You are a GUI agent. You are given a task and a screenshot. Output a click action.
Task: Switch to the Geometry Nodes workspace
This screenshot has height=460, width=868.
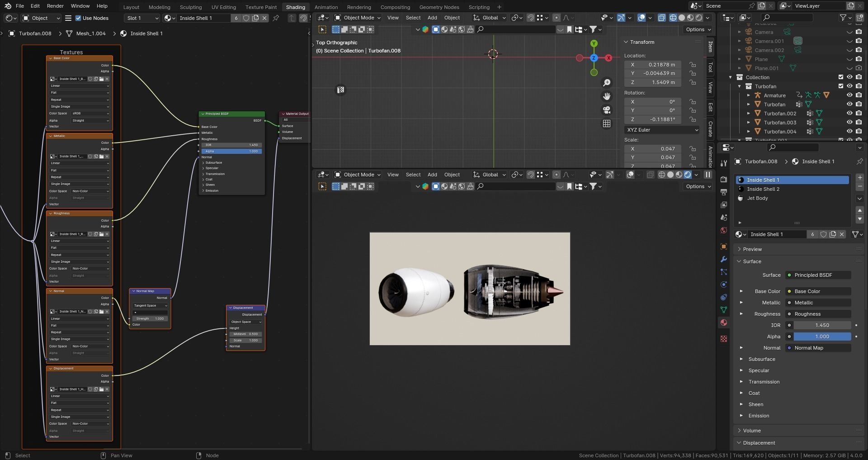coord(439,7)
